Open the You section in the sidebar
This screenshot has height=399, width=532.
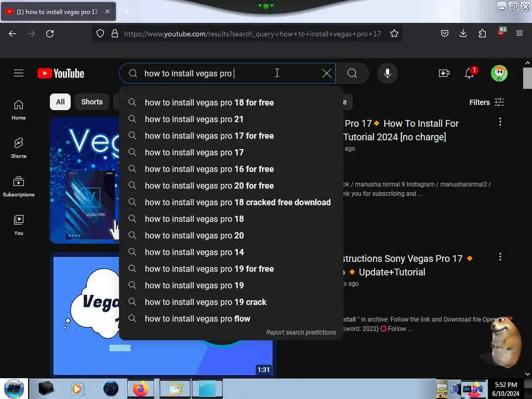point(19,225)
